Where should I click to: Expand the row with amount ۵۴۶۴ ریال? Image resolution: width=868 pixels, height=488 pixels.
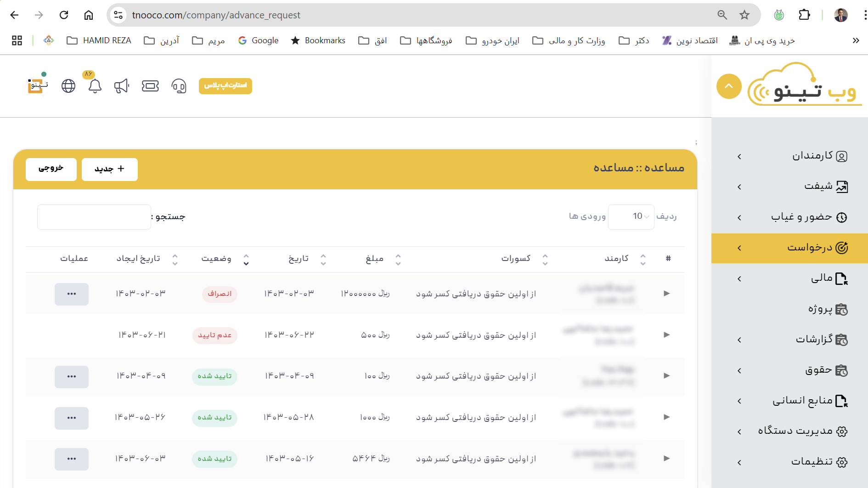pyautogui.click(x=666, y=458)
